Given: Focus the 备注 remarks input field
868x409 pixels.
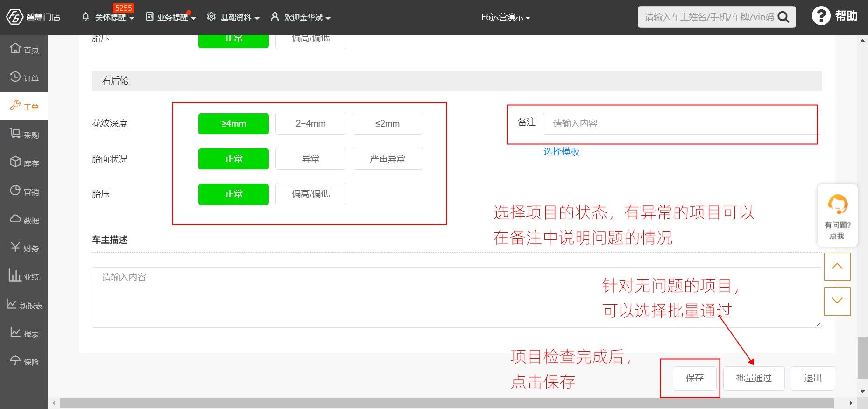Looking at the screenshot, I should pos(682,124).
